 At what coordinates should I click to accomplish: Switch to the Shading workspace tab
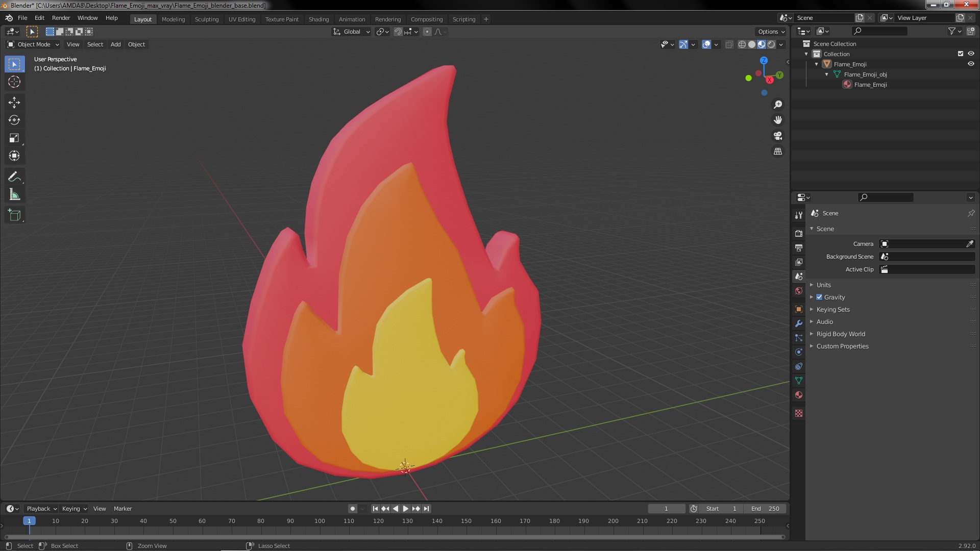318,19
